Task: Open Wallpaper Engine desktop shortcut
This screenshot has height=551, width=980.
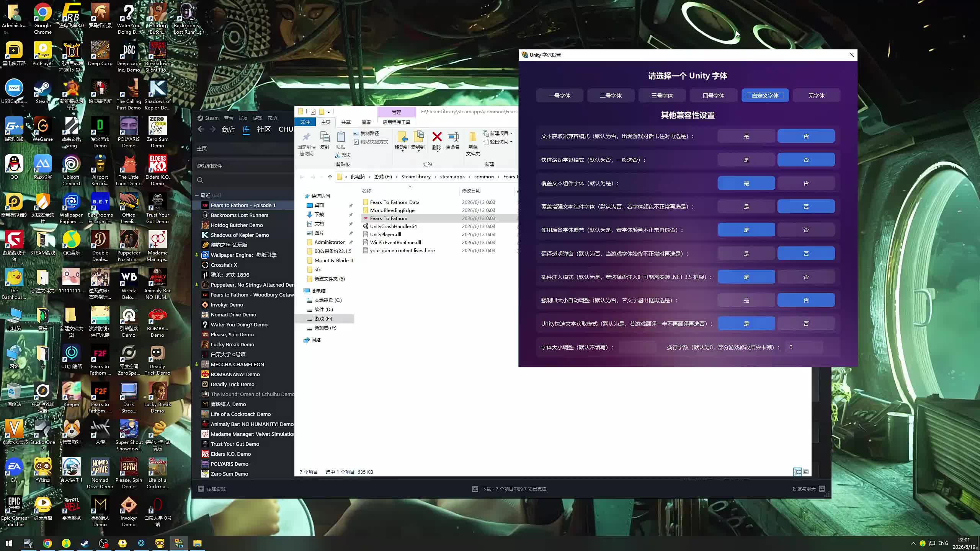Action: [x=71, y=208]
